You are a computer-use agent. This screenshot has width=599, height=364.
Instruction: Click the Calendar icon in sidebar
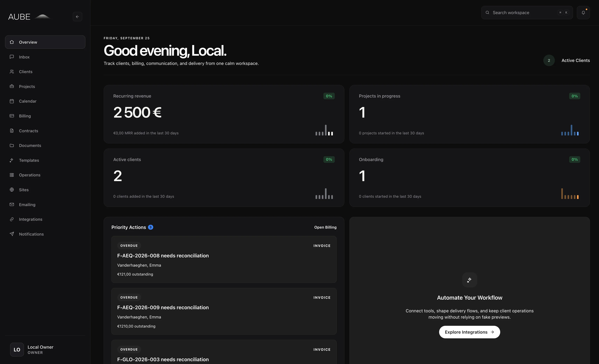(x=12, y=101)
